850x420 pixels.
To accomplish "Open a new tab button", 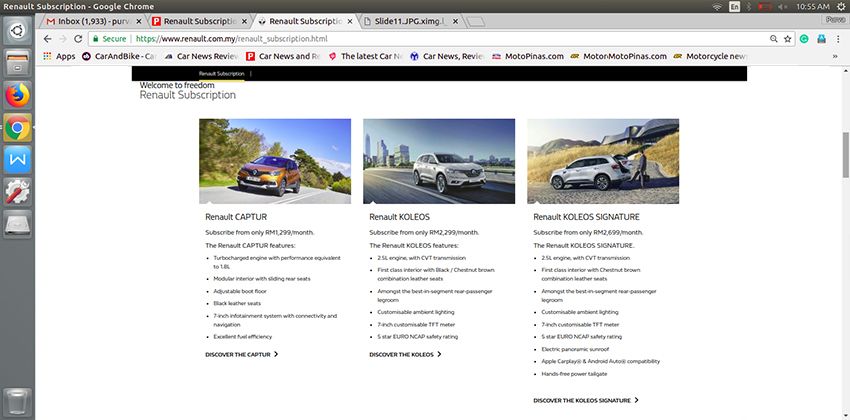I will click(475, 22).
